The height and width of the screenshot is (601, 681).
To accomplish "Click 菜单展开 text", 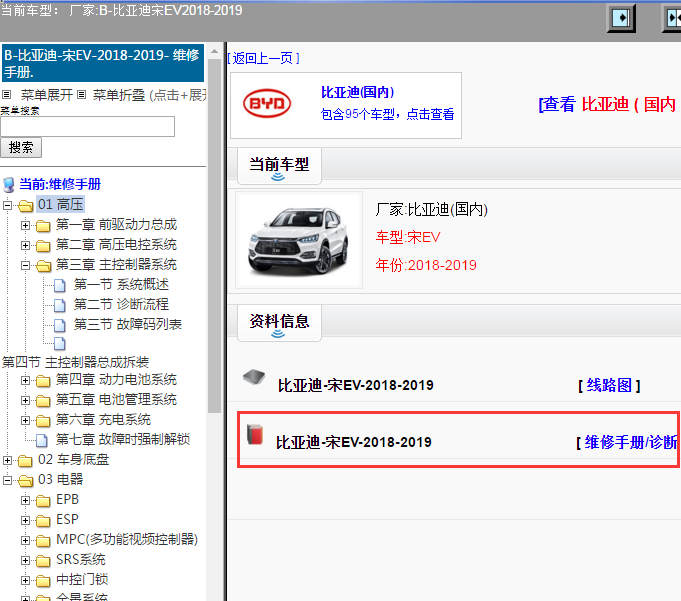I will coord(46,95).
